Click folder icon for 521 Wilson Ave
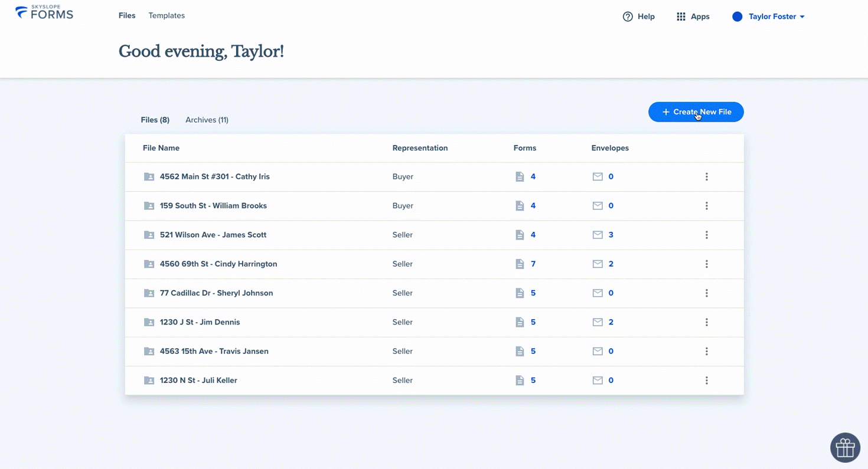Screen dimensions: 868x469 coord(149,235)
